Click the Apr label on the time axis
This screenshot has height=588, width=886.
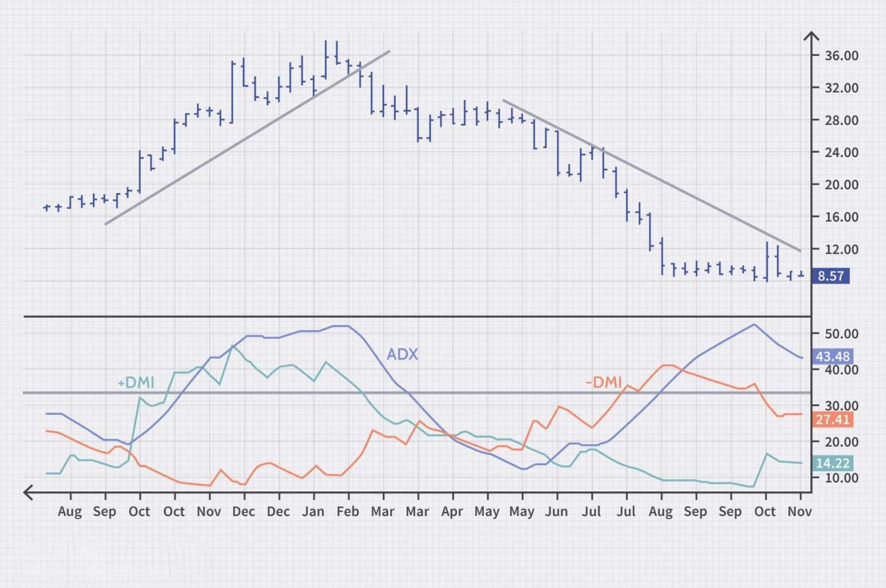[x=453, y=512]
